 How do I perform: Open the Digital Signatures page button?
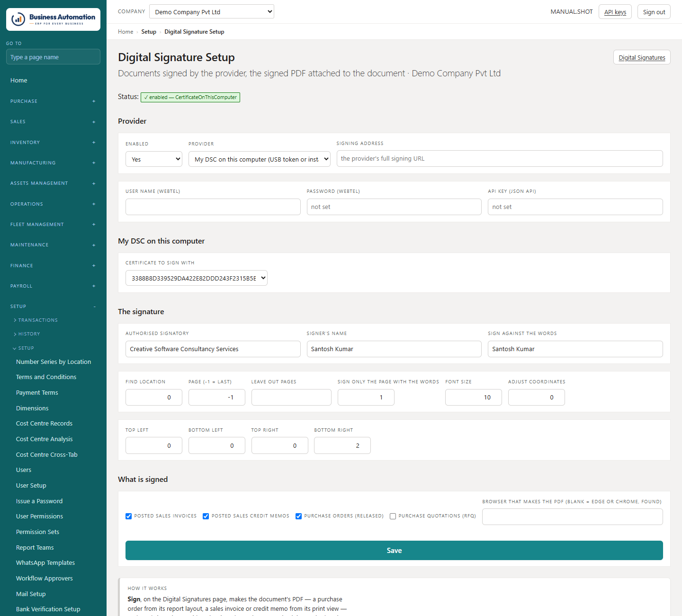tap(642, 57)
